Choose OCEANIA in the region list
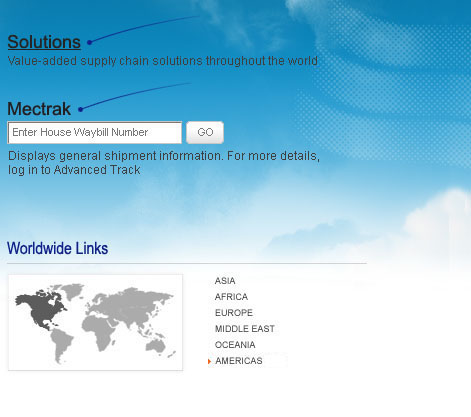This screenshot has width=471, height=417. pyautogui.click(x=235, y=345)
